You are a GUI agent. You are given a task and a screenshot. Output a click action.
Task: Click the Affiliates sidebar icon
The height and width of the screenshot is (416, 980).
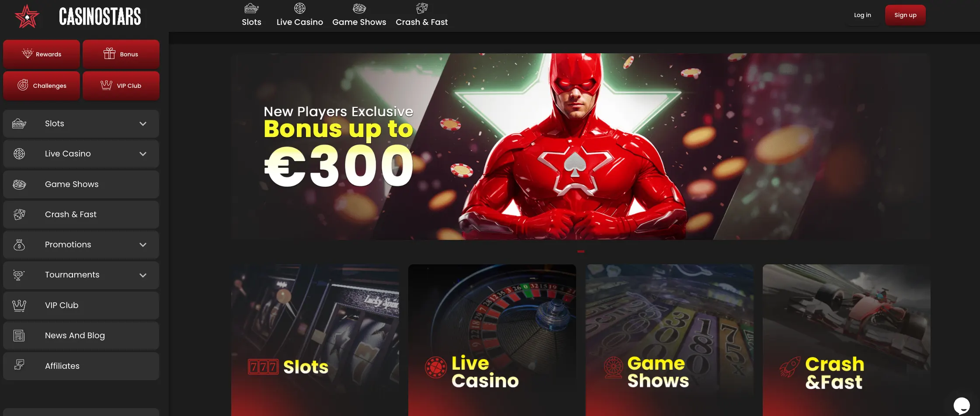(19, 365)
